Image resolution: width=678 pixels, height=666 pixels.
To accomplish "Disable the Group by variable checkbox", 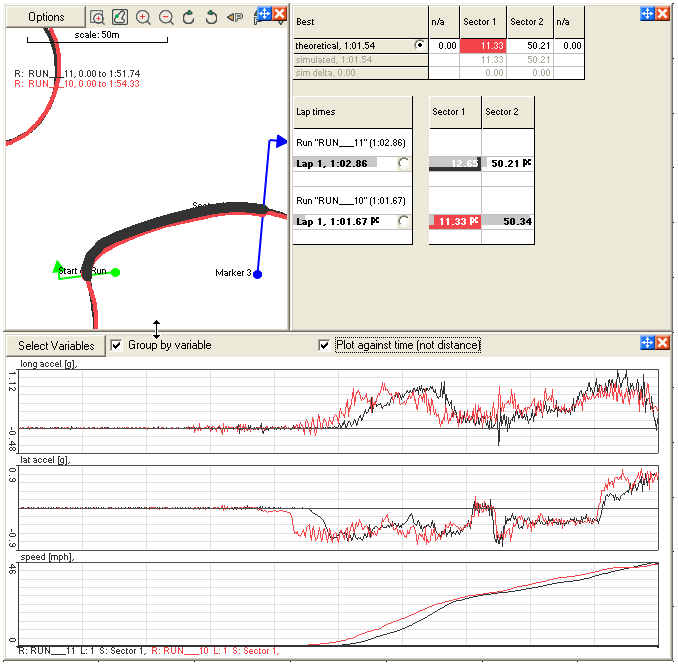I will (117, 345).
